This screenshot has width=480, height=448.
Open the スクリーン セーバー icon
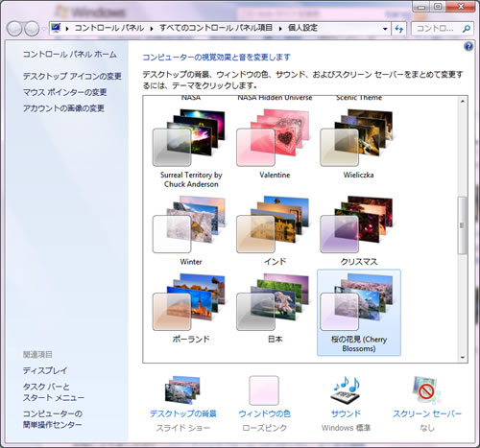[x=426, y=390]
